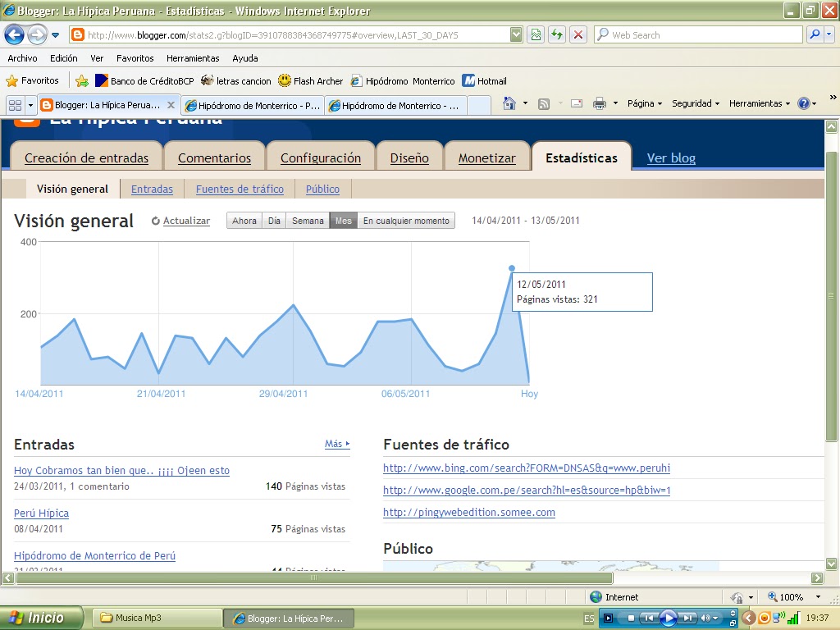Click the Web Search input box
This screenshot has width=840, height=630.
click(699, 34)
